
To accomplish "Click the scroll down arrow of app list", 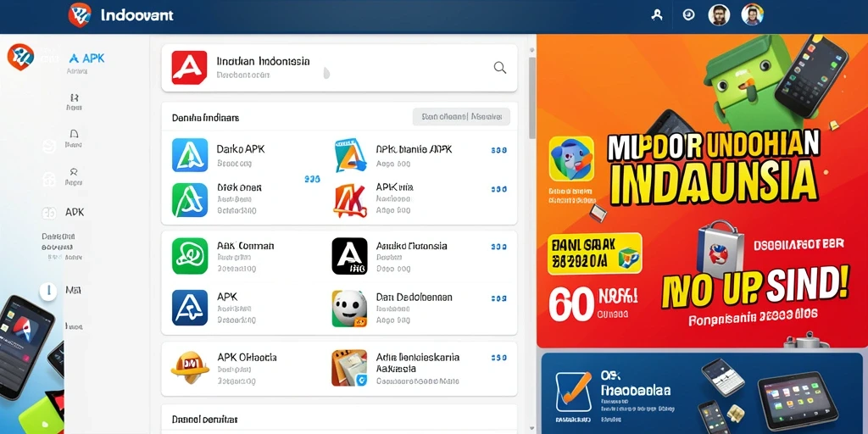I will (x=532, y=428).
